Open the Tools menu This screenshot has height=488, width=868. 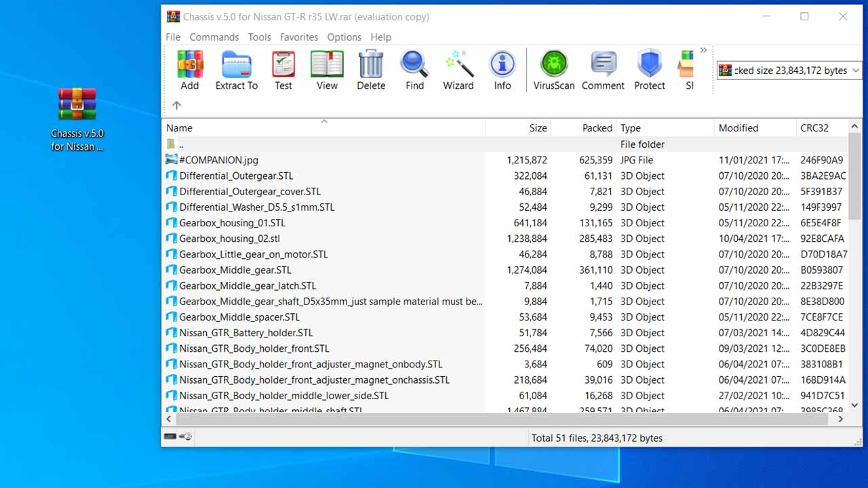(x=259, y=37)
